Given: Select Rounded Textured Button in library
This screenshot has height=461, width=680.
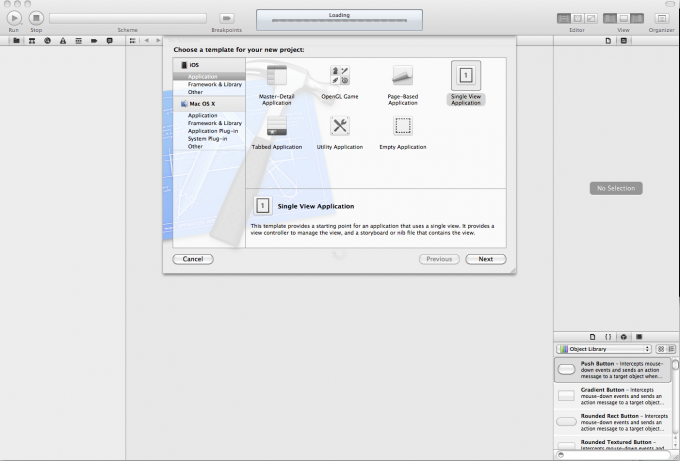Looking at the screenshot, I should (x=613, y=444).
